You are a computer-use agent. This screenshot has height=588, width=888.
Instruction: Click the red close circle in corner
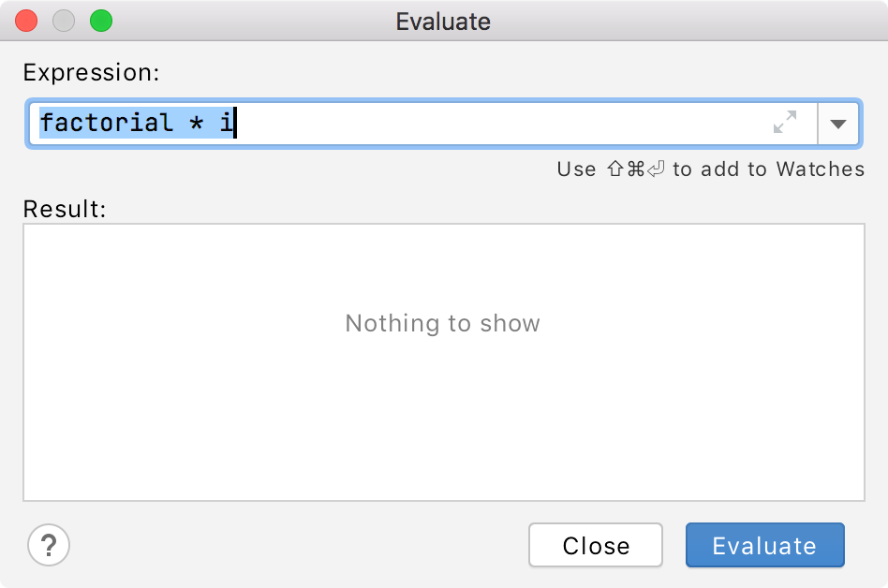click(x=26, y=21)
